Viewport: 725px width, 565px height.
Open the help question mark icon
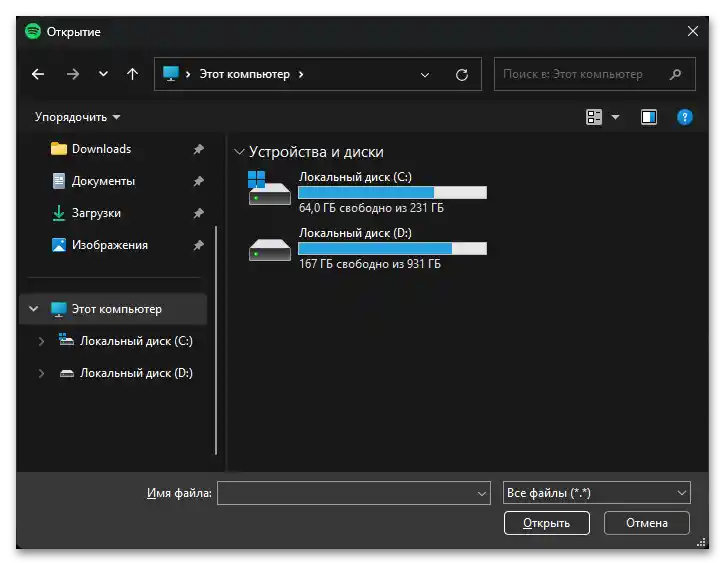685,117
